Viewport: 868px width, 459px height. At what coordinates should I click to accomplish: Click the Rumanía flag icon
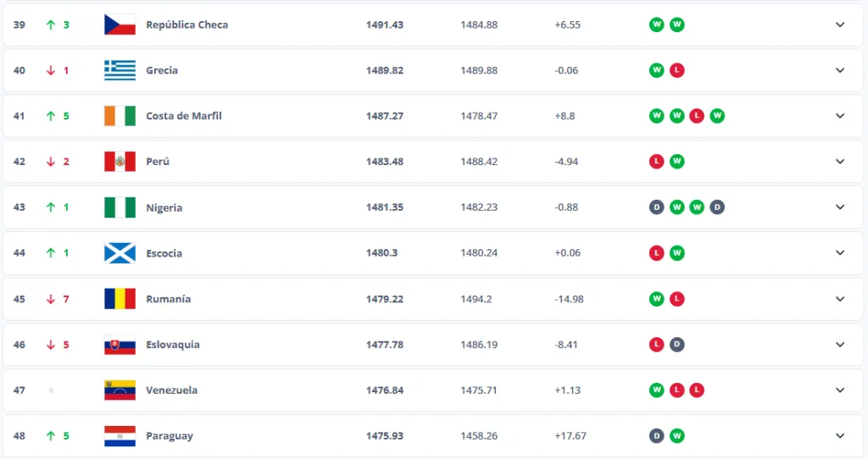120,299
